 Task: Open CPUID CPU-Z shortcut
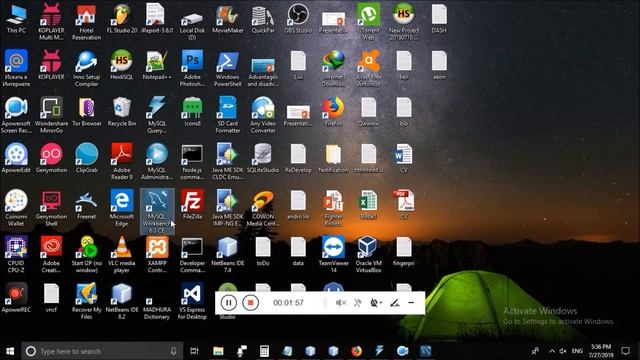pos(16,254)
